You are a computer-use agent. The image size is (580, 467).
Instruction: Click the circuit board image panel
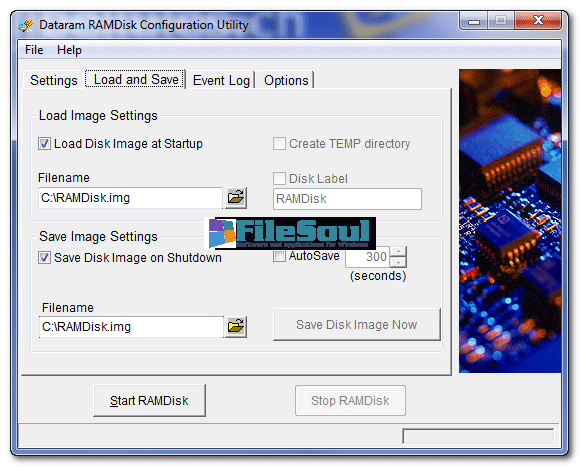510,221
